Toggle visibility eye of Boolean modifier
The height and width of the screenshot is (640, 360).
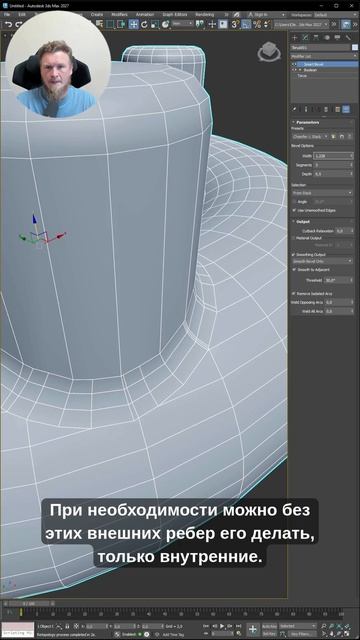(293, 70)
